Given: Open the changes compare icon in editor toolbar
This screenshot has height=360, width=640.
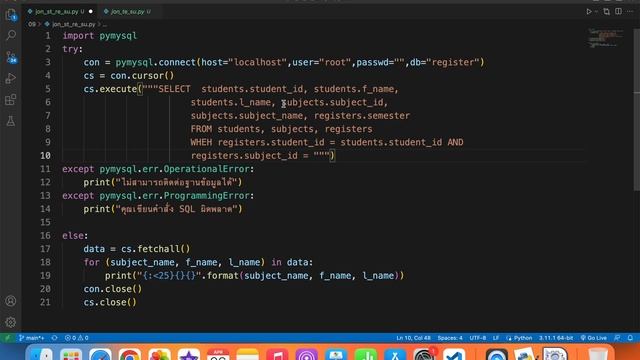Looking at the screenshot, I should (x=607, y=12).
